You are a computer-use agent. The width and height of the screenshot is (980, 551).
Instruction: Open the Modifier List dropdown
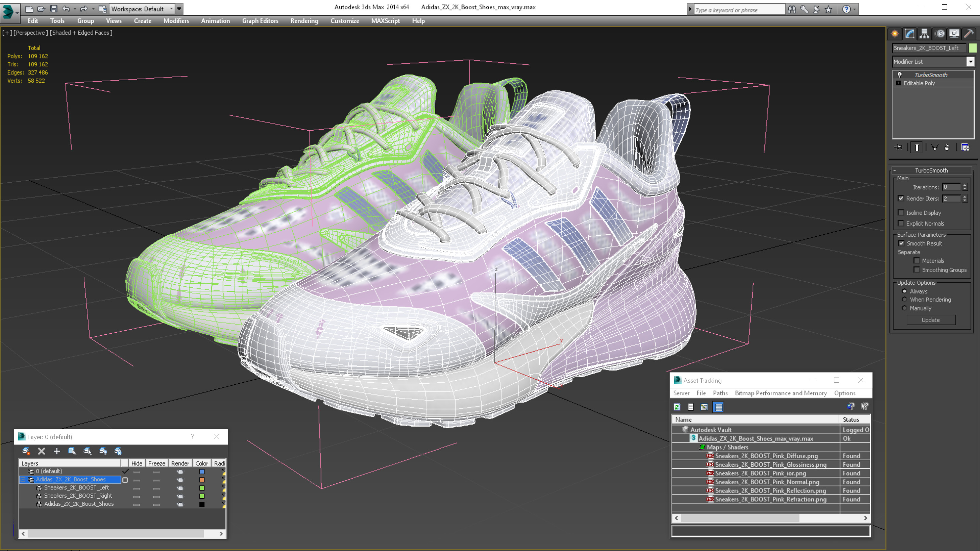click(x=970, y=62)
